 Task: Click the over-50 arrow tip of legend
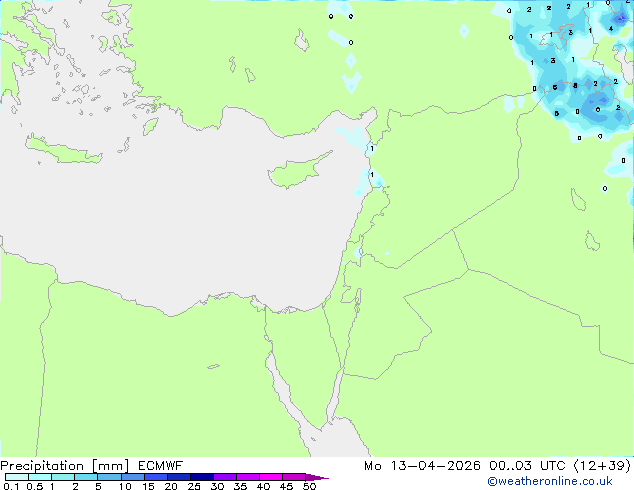pos(317,477)
